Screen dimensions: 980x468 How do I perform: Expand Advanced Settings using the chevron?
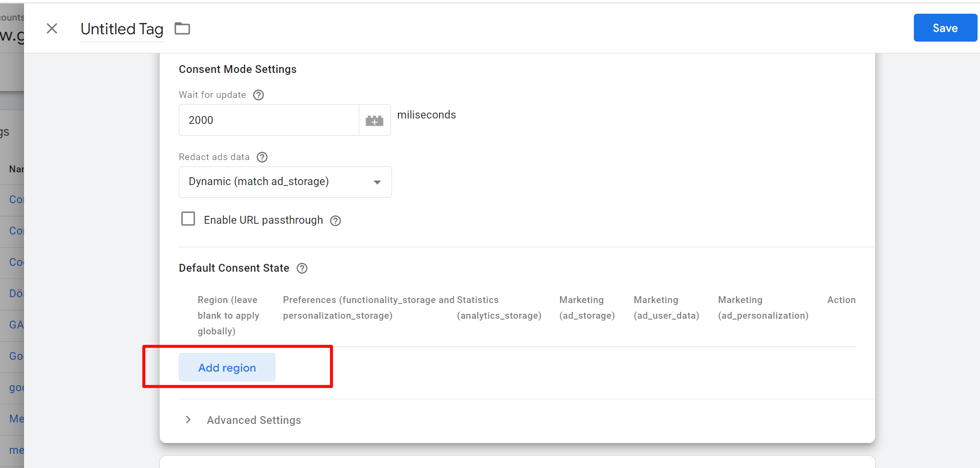(x=188, y=420)
